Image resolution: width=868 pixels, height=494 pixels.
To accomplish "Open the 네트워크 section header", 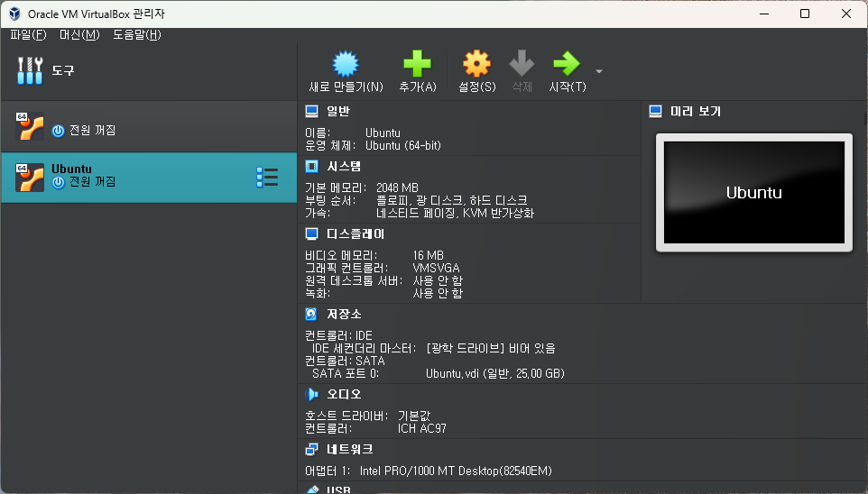I will point(350,449).
